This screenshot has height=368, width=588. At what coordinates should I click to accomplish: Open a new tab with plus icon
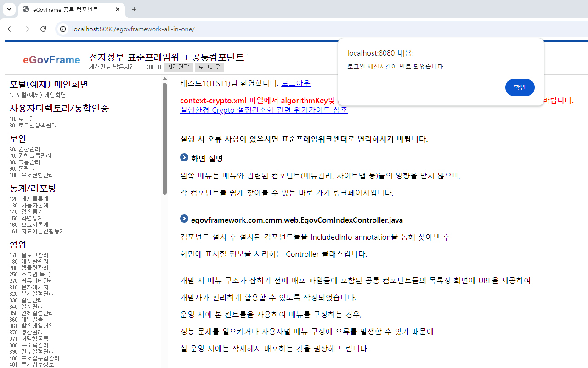pos(134,9)
